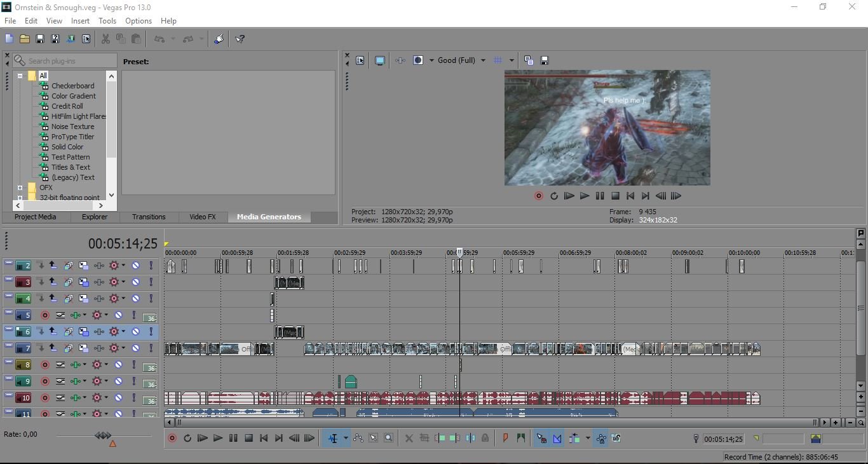The image size is (868, 464).
Task: Copy selection with the toolbar Copy icon
Action: [121, 39]
